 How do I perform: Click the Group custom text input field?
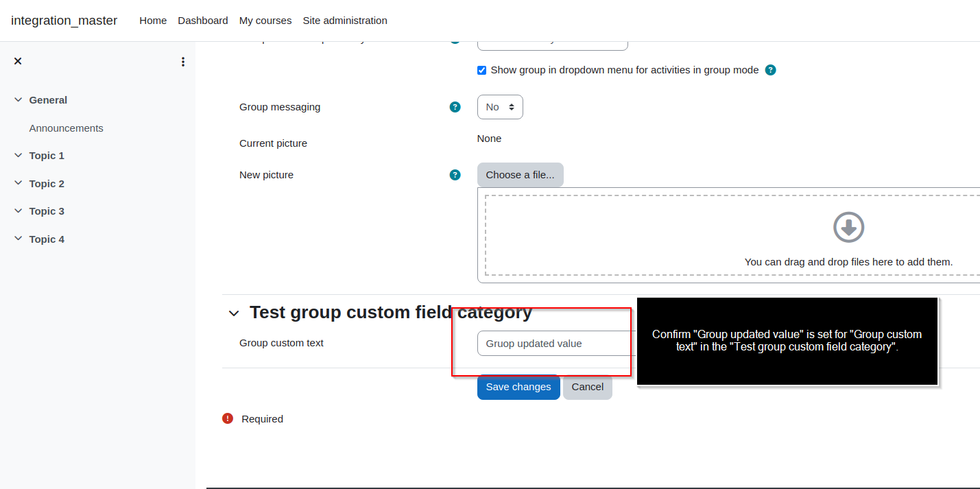[x=557, y=344]
